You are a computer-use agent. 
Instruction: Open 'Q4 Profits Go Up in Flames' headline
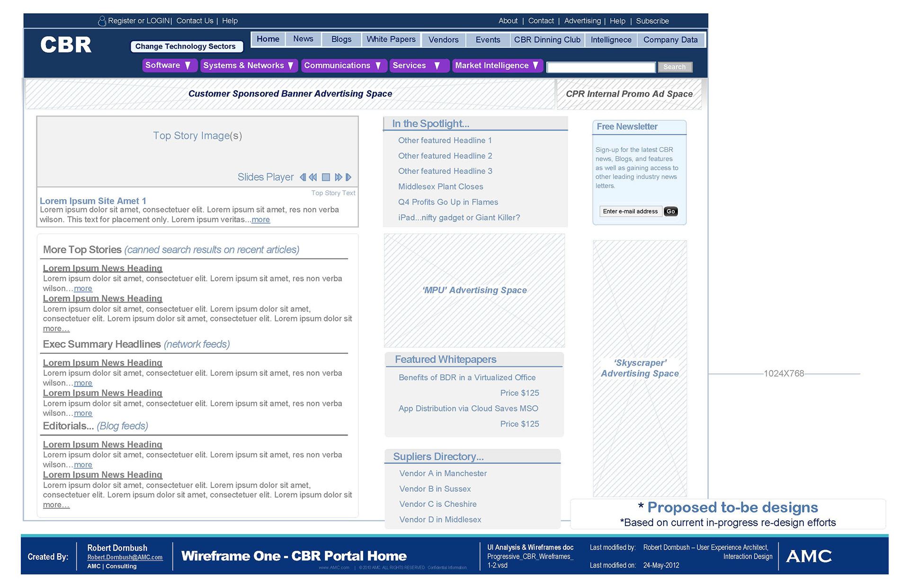pyautogui.click(x=448, y=202)
